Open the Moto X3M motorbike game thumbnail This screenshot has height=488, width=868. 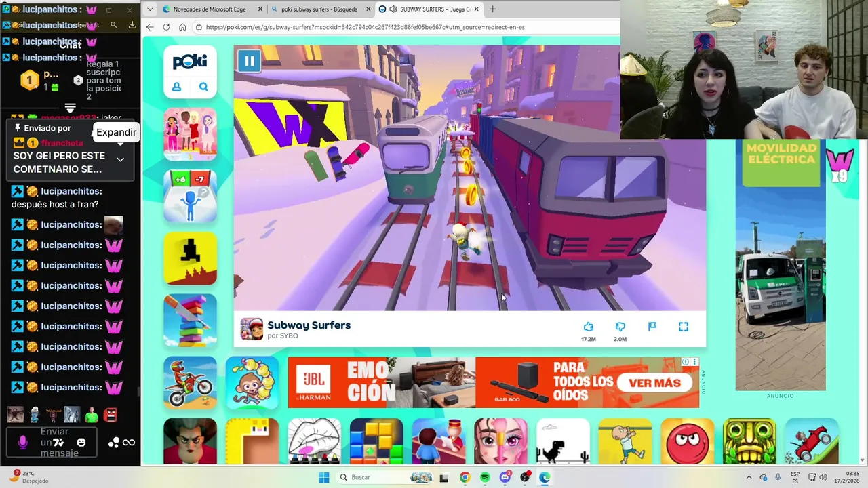(x=190, y=383)
